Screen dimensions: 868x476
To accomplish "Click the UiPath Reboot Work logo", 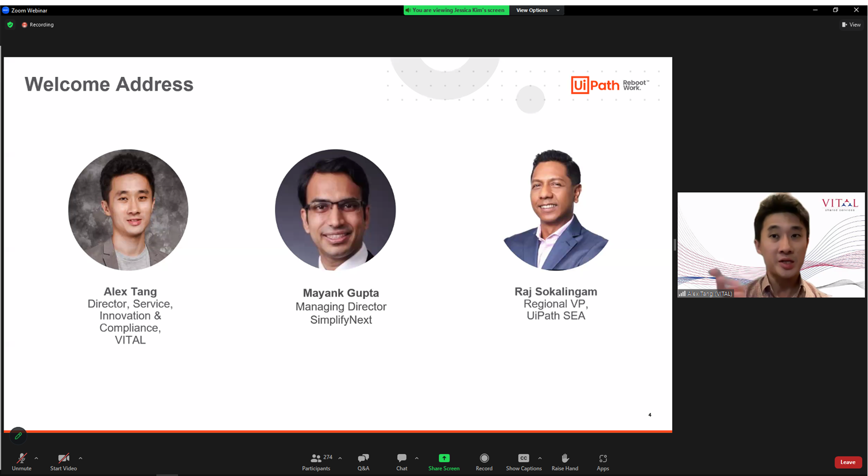I will point(610,85).
